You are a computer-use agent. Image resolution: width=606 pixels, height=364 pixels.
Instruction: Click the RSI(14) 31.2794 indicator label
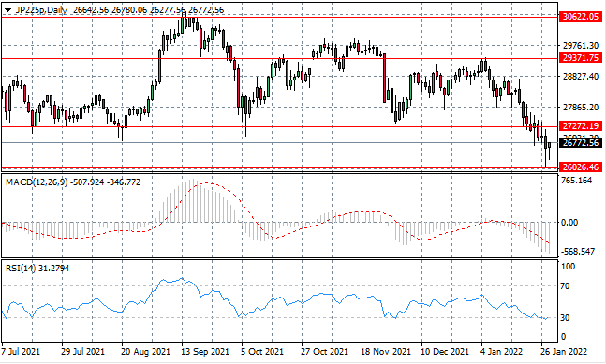coord(37,268)
